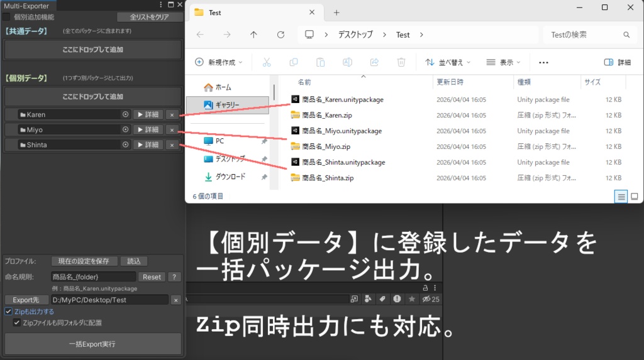
Task: Click the object picker circle for Karen
Action: coord(125,114)
